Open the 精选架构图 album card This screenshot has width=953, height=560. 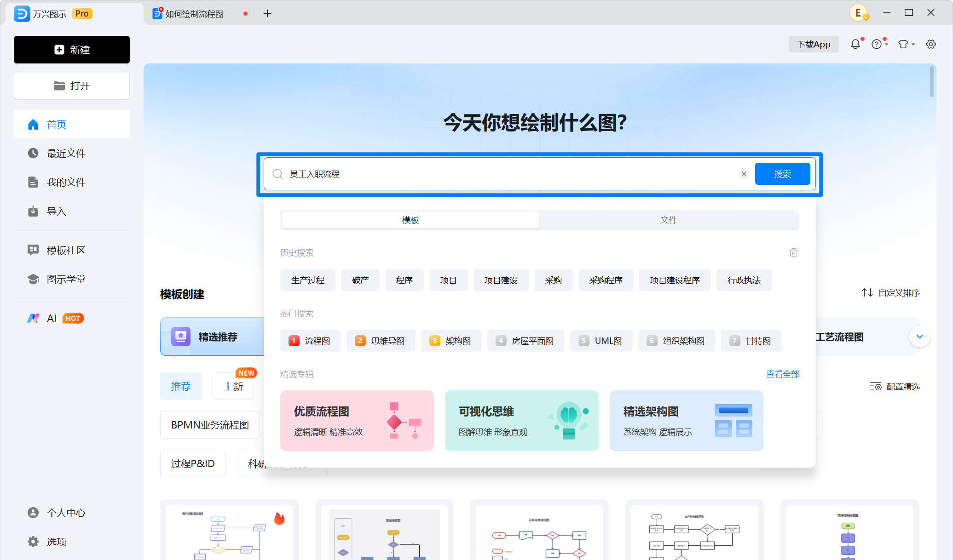(x=687, y=421)
